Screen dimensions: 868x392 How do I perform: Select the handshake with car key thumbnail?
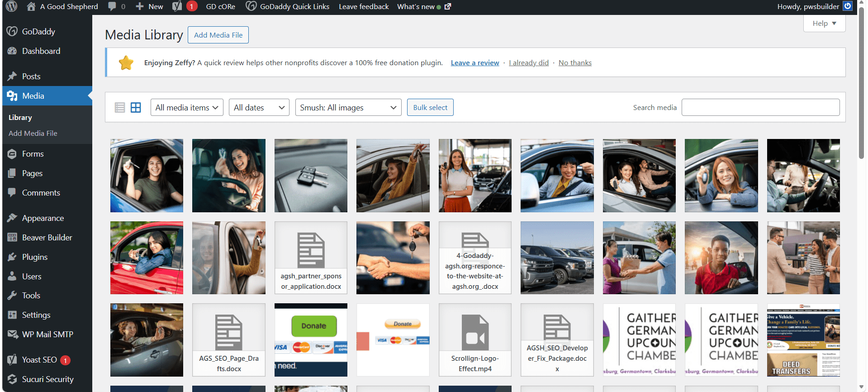(393, 258)
